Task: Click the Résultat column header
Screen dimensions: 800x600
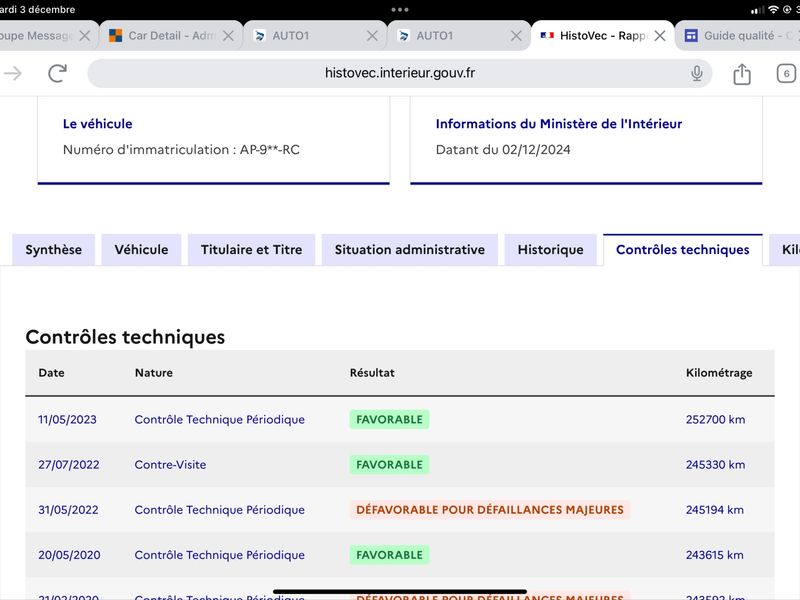Action: (x=372, y=373)
